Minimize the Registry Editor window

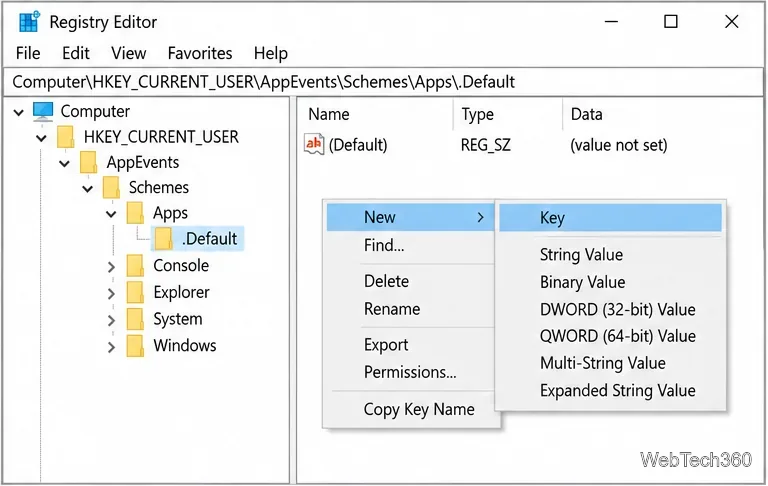point(611,22)
